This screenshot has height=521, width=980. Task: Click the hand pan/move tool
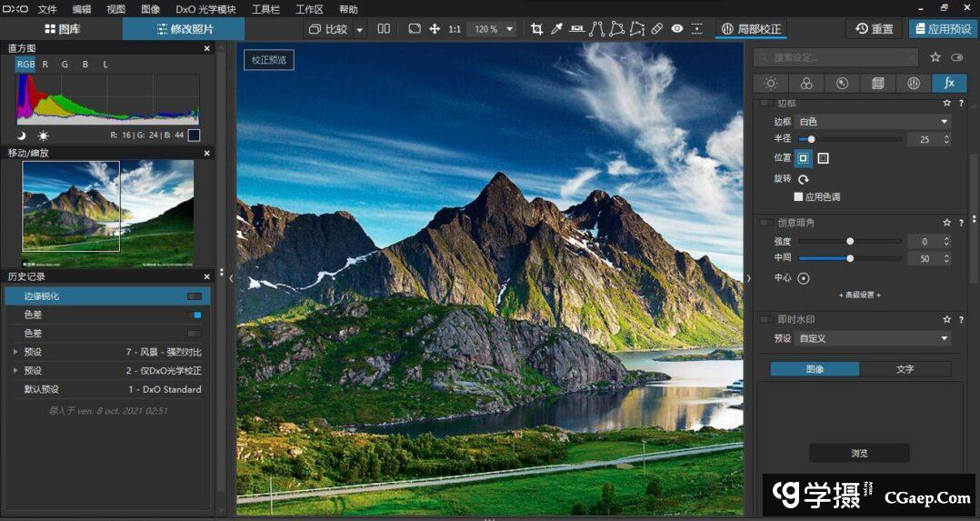pos(435,29)
